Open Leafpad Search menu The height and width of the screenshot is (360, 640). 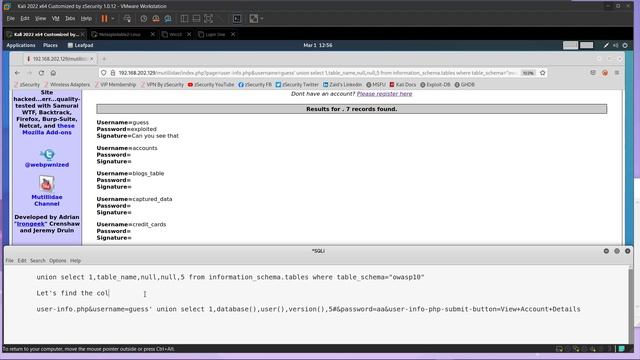38,260
